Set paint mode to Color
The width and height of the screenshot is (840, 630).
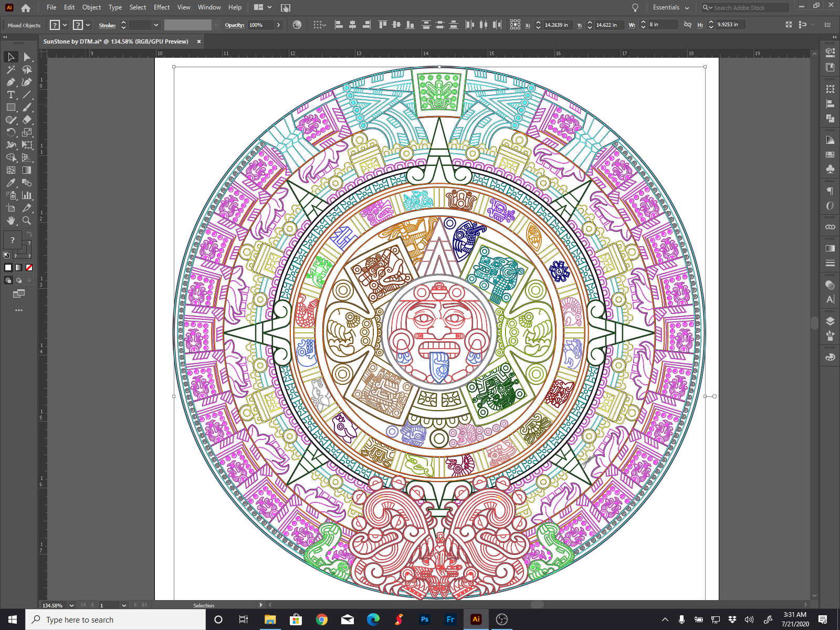[x=8, y=268]
